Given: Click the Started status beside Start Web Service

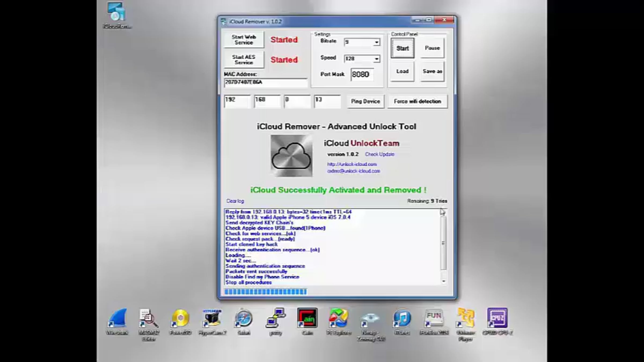Looking at the screenshot, I should [284, 40].
